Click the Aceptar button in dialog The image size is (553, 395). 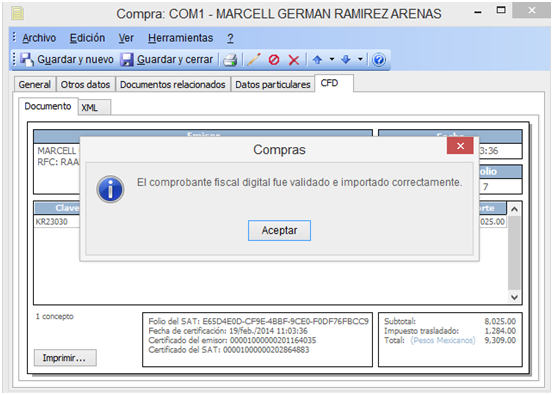(279, 231)
